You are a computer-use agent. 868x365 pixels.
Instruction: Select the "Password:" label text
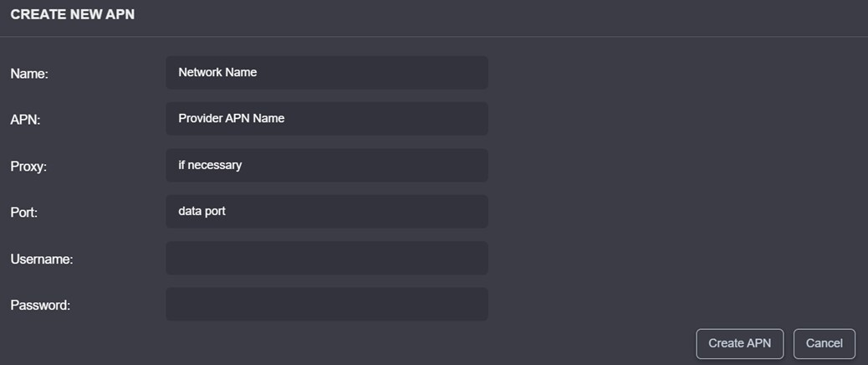point(40,306)
